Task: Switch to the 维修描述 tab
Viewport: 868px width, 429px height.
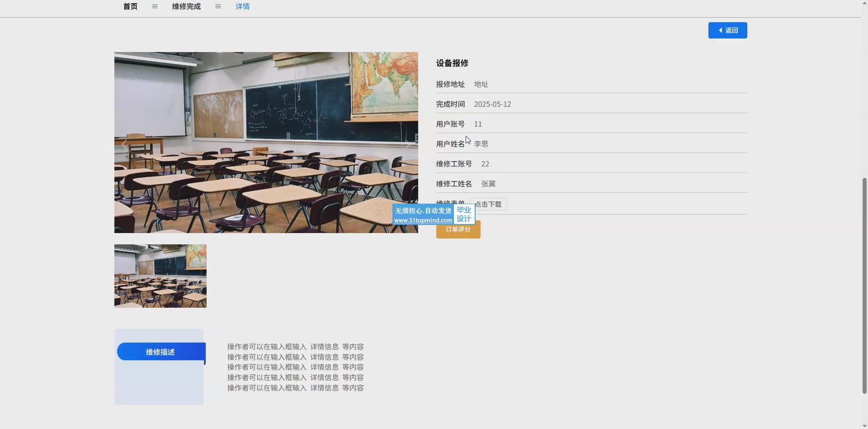Action: click(x=160, y=352)
